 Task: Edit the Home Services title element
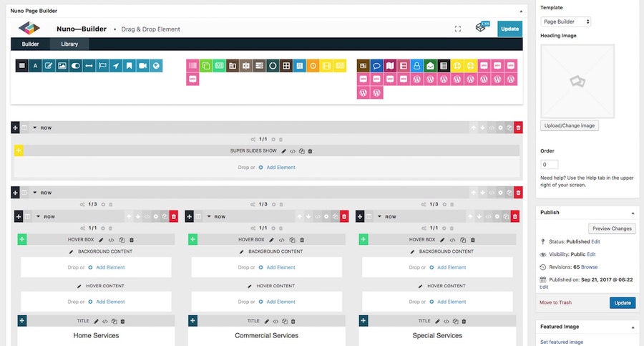point(96,322)
